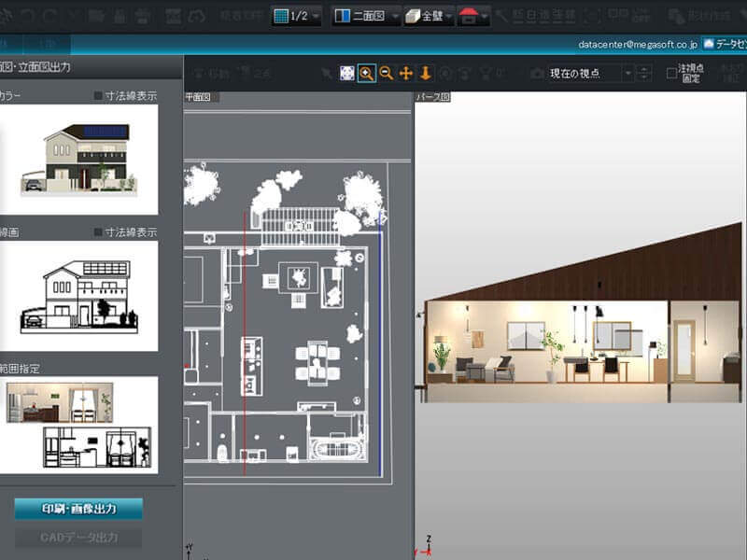Select the color house elevation thumbnail

click(x=78, y=160)
